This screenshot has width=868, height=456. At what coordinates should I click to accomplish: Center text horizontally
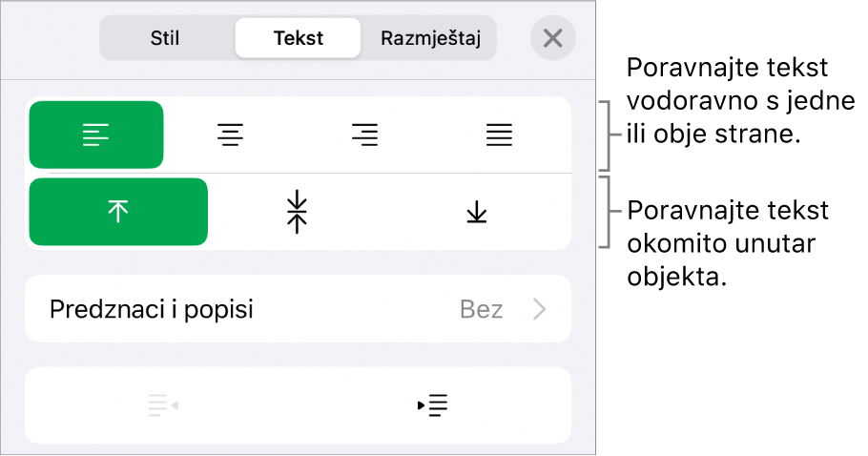(x=230, y=135)
